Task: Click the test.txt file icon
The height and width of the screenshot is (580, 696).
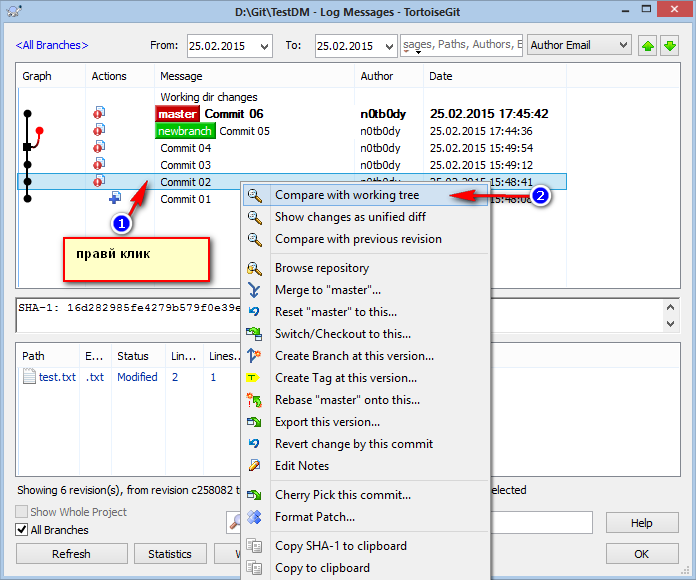Action: (x=29, y=377)
